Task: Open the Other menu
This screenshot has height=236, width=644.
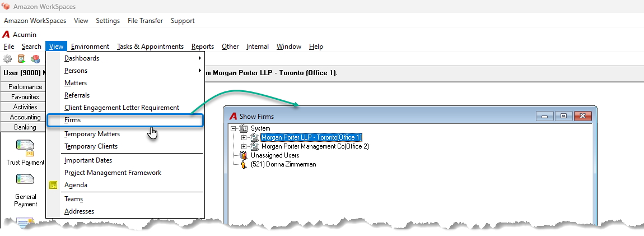Action: [230, 47]
